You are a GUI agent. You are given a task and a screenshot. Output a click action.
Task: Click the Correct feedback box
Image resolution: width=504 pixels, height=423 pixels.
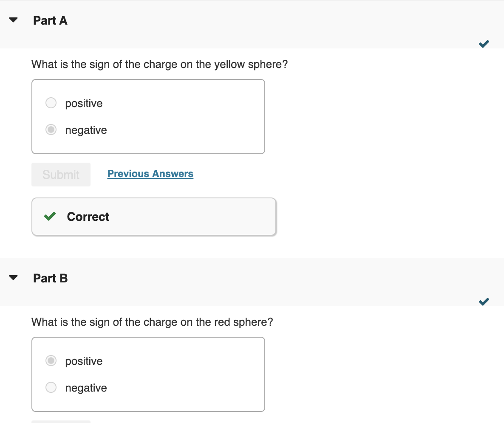pyautogui.click(x=154, y=217)
